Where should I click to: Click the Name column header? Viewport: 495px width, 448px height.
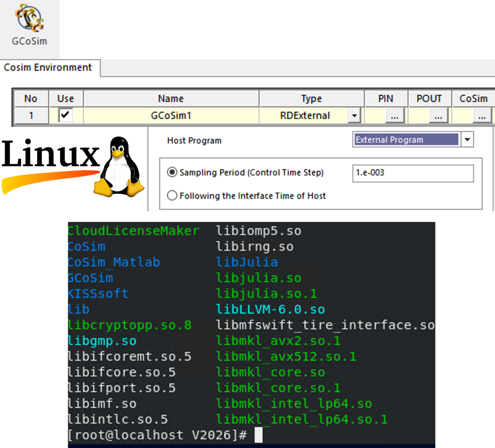[171, 99]
